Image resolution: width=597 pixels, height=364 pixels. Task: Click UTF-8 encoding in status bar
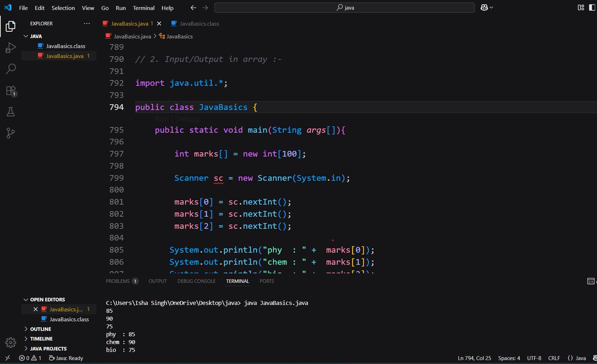pyautogui.click(x=534, y=358)
